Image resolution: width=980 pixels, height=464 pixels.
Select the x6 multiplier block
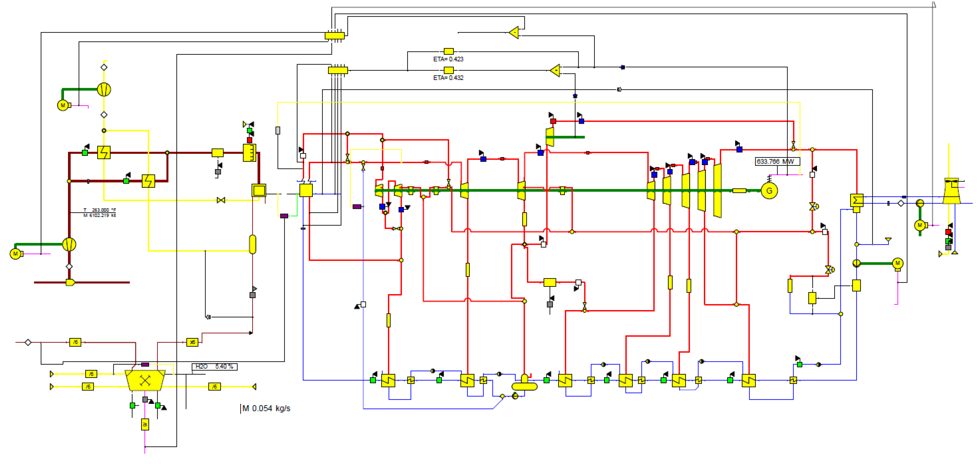(x=192, y=342)
